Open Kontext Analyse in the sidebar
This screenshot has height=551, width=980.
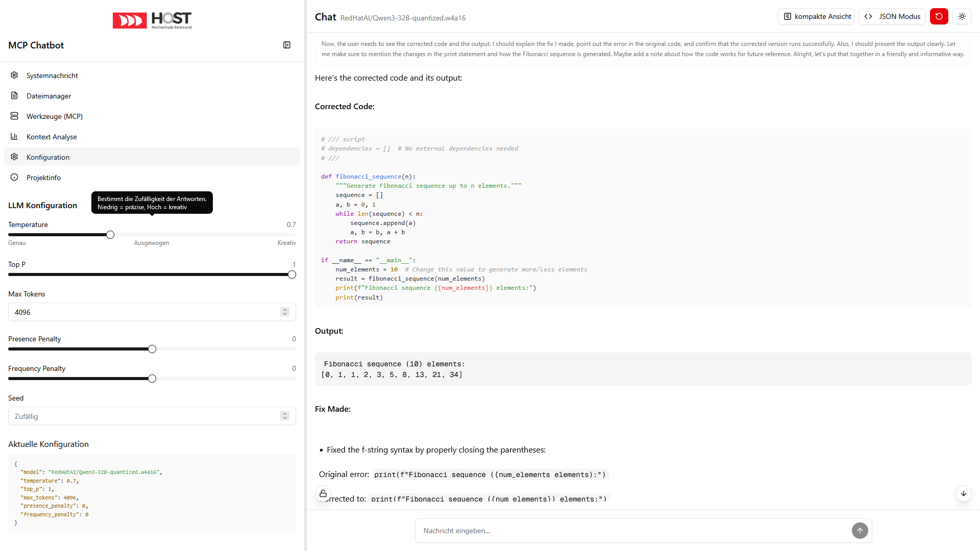pyautogui.click(x=52, y=137)
